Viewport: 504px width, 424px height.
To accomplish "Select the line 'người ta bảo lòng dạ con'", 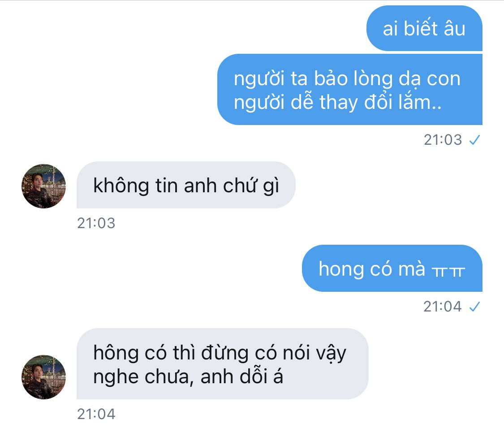I will pyautogui.click(x=347, y=79).
